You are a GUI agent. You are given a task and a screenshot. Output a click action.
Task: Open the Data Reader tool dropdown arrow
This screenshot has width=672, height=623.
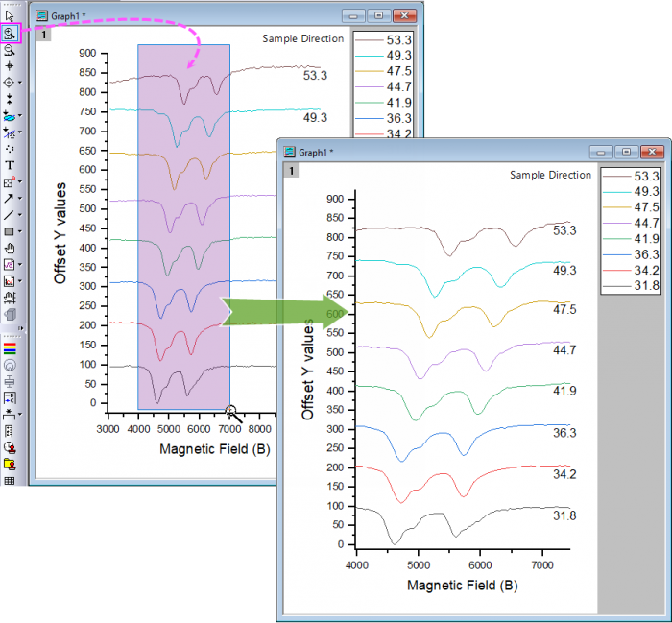click(20, 83)
